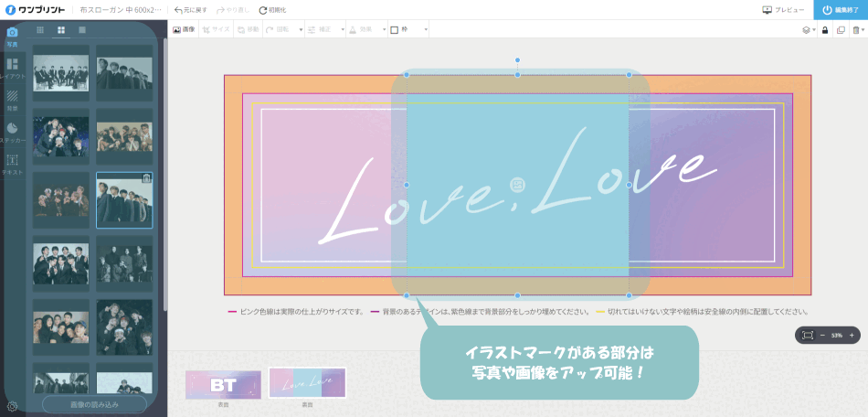Click the duplicate object icon
Viewport: 868px width, 417px height.
(841, 29)
